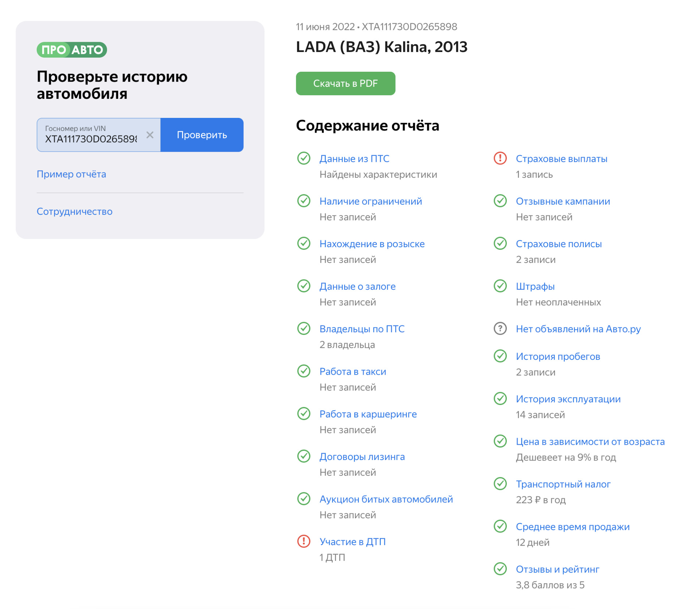Clear the VIN field with the X icon
This screenshot has height=609, width=700.
tap(149, 135)
